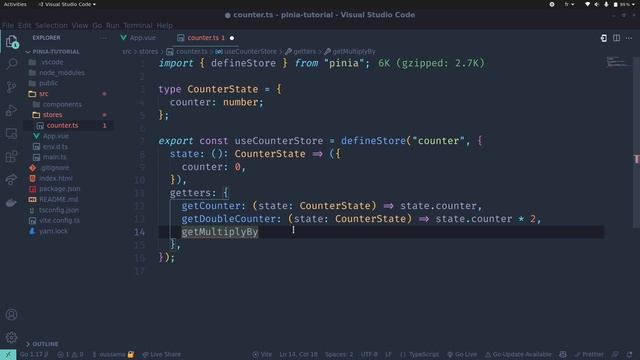Collapse the PINIA-TUTORIAL root folder
This screenshot has height=360, width=640.
[x=56, y=52]
